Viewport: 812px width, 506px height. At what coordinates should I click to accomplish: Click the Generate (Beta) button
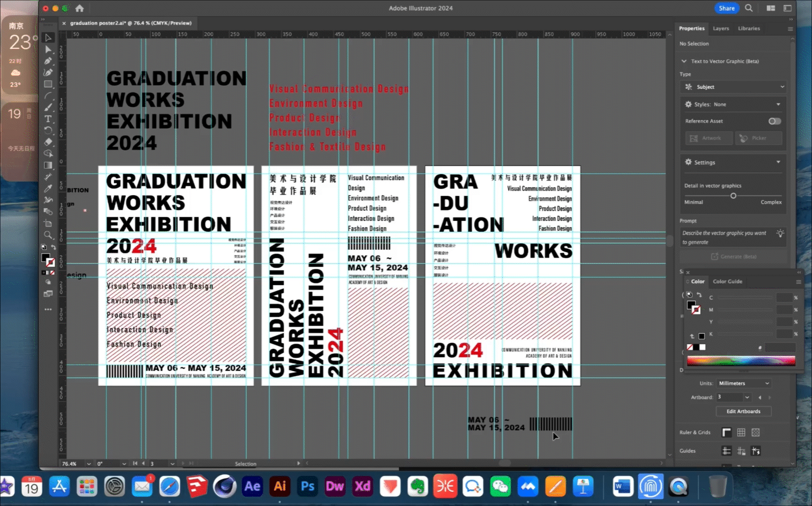click(733, 257)
